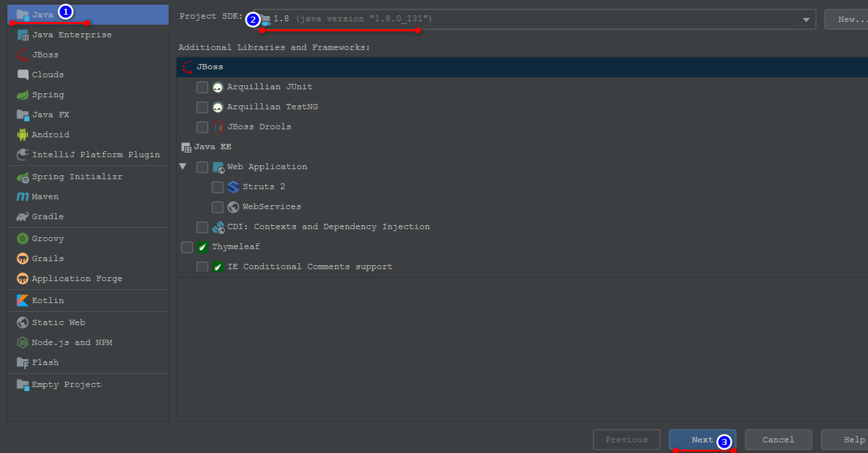Image resolution: width=868 pixels, height=453 pixels.
Task: Click the Static Web label
Action: pyautogui.click(x=59, y=322)
